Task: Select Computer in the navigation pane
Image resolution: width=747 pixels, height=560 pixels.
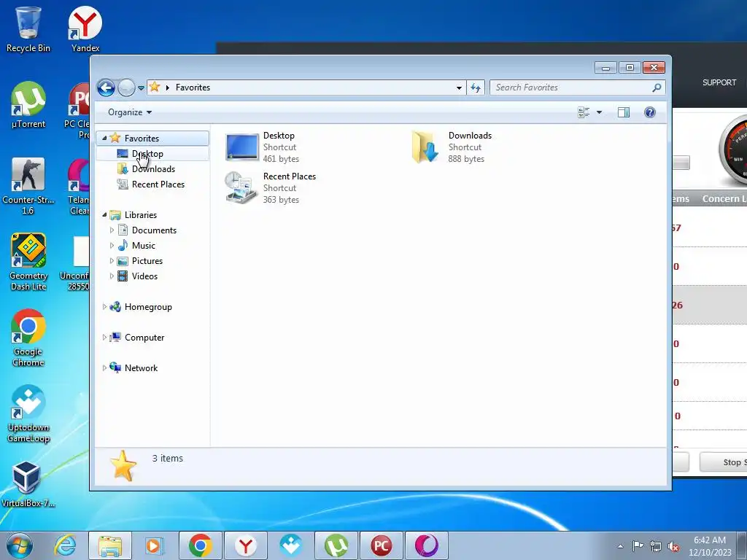Action: 144,337
